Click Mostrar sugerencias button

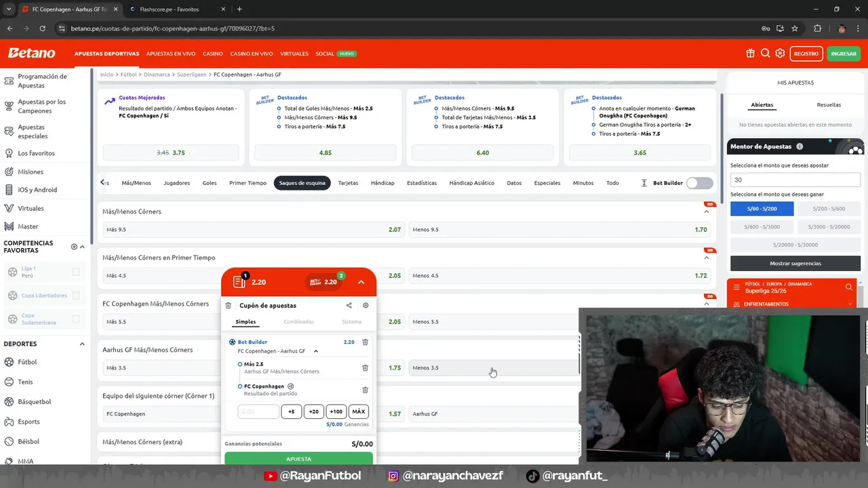795,263
